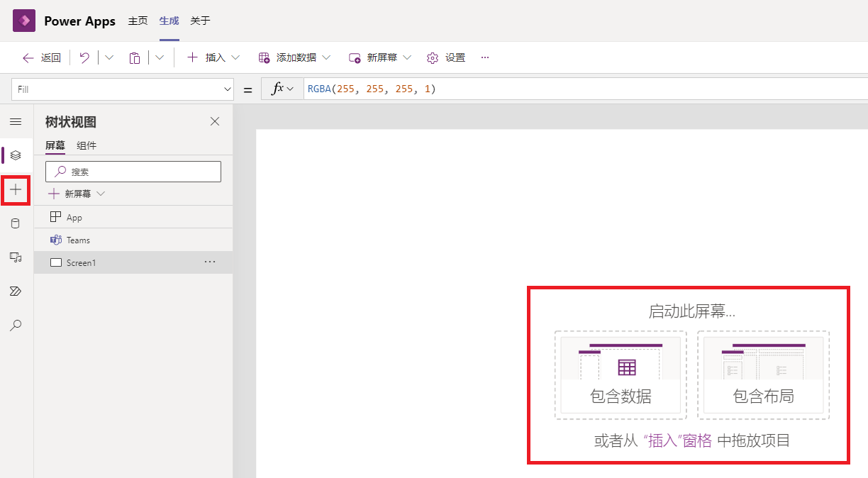Click the Power Apps logo icon
868x478 pixels.
point(24,21)
